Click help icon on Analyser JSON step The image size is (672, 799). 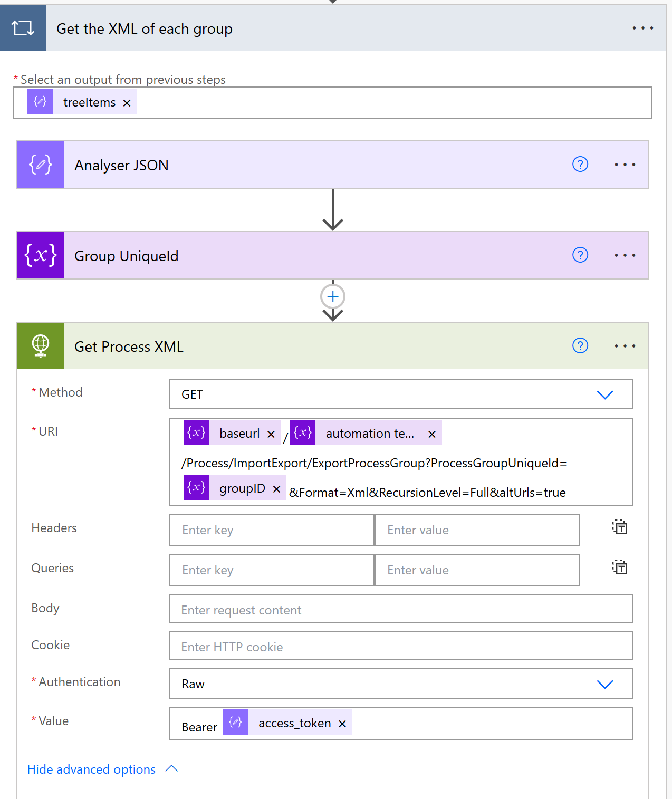point(580,165)
